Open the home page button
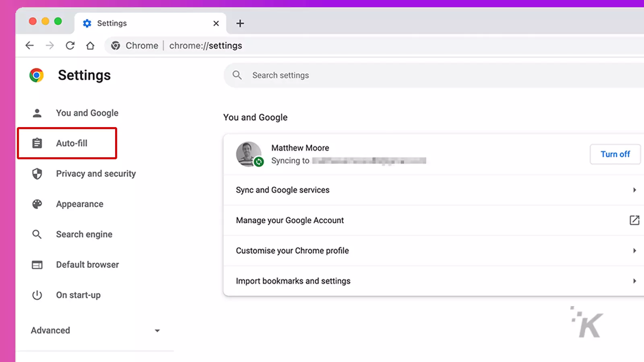644x362 pixels. (x=90, y=45)
